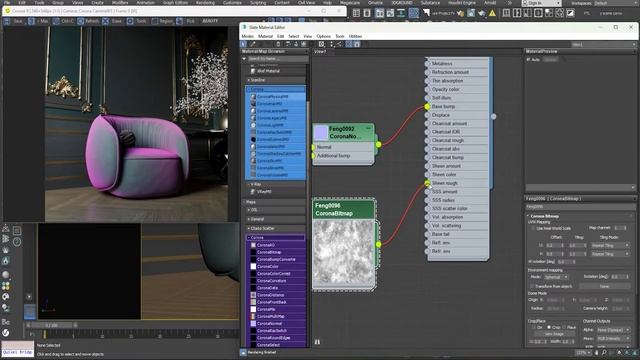Enable Use real-world scale checkbox

click(533, 228)
